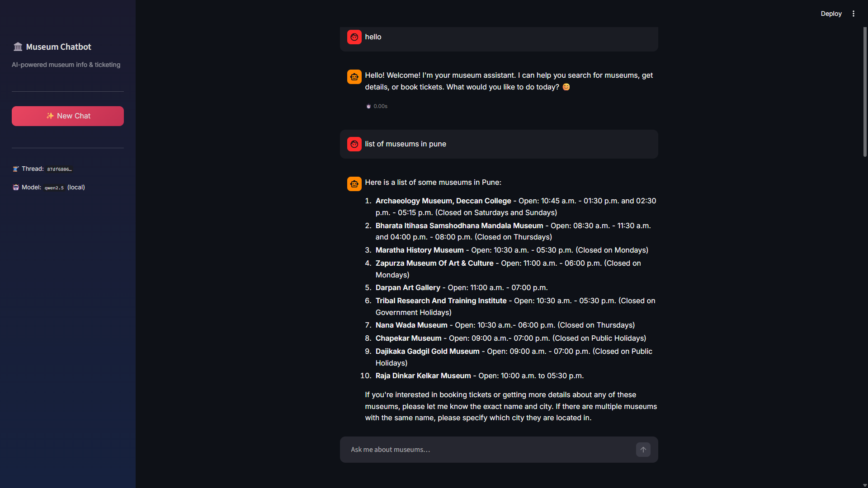Start a New Chat
The height and width of the screenshot is (488, 868).
pos(68,116)
